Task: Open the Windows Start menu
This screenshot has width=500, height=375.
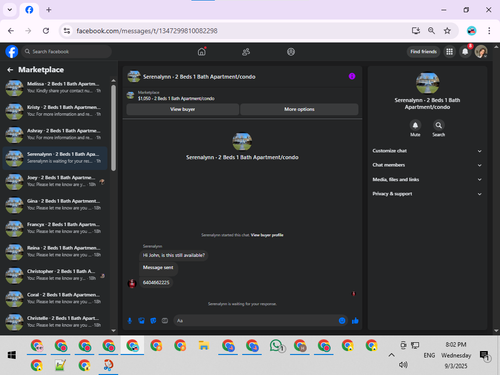Action: coord(12,355)
